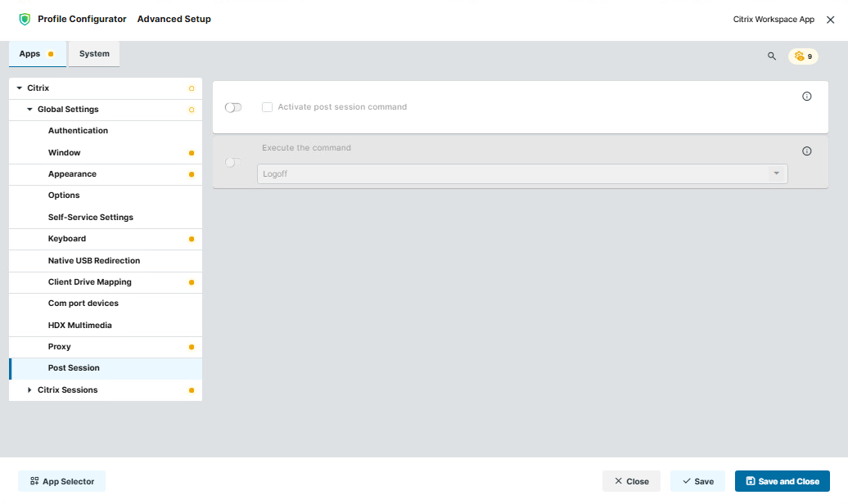Select Client Drive Mapping
The width and height of the screenshot is (848, 504).
coord(106,282)
